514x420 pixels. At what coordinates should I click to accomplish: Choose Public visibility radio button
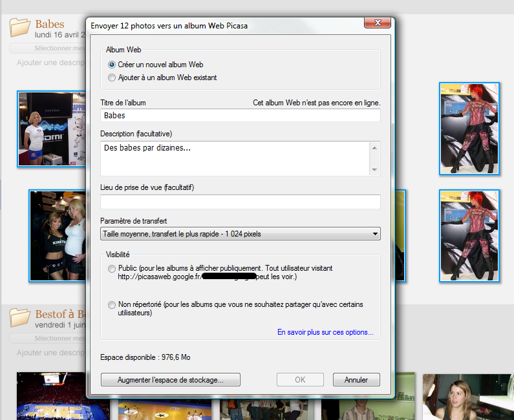pyautogui.click(x=112, y=269)
